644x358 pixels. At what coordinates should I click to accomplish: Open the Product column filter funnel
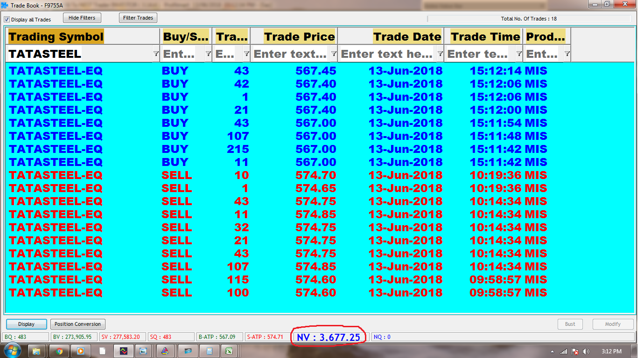click(567, 54)
